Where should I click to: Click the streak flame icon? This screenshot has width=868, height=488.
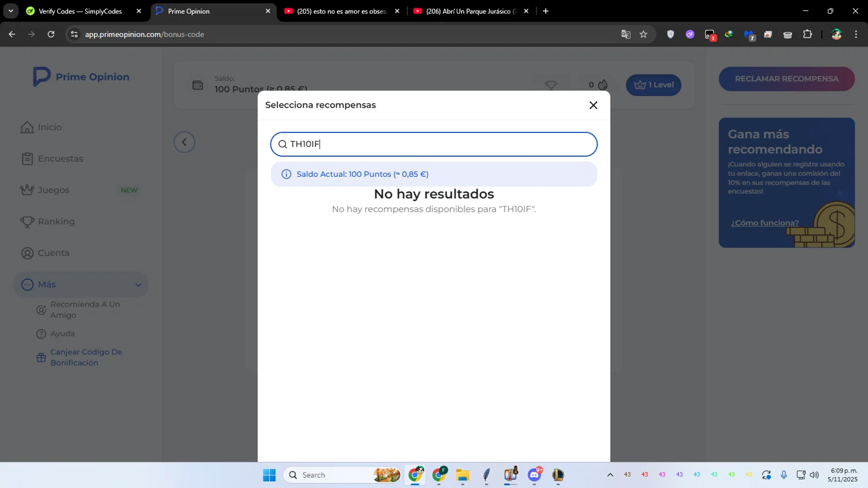point(603,85)
